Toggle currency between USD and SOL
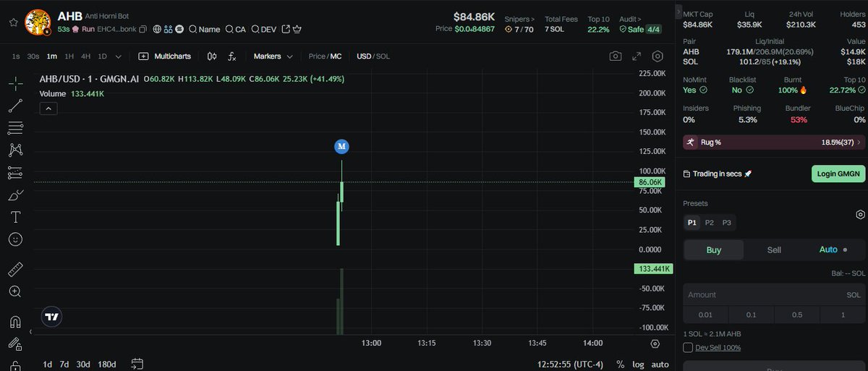The image size is (868, 371). (x=374, y=56)
